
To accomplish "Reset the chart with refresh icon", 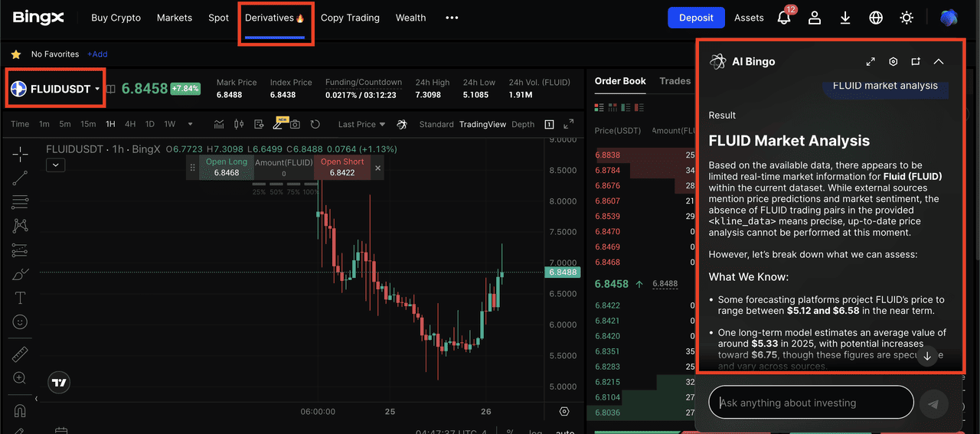I will pyautogui.click(x=315, y=124).
